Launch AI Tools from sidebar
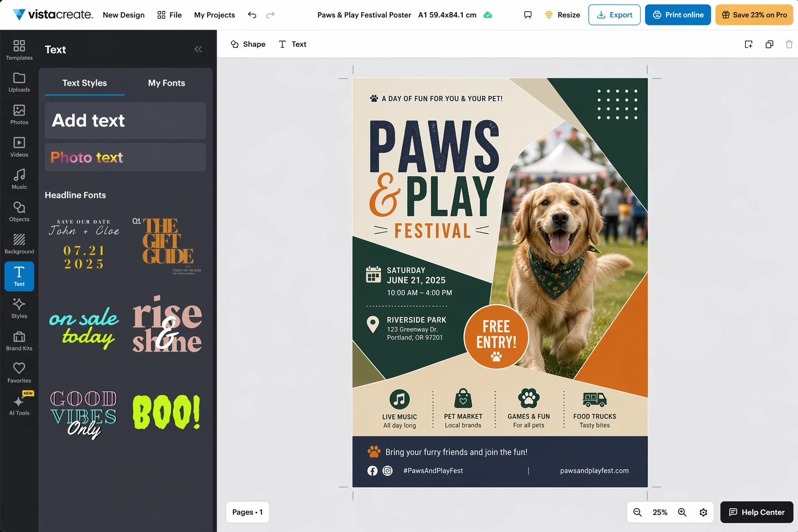798x532 pixels. (19, 405)
